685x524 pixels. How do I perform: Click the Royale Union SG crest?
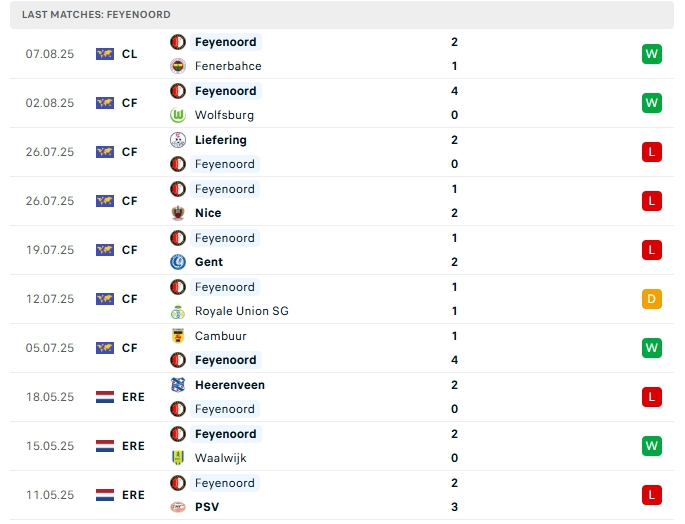coord(178,311)
